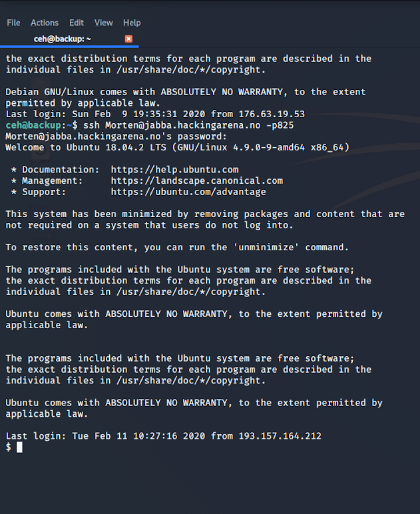
Task: Open the File menu
Action: coord(13,23)
